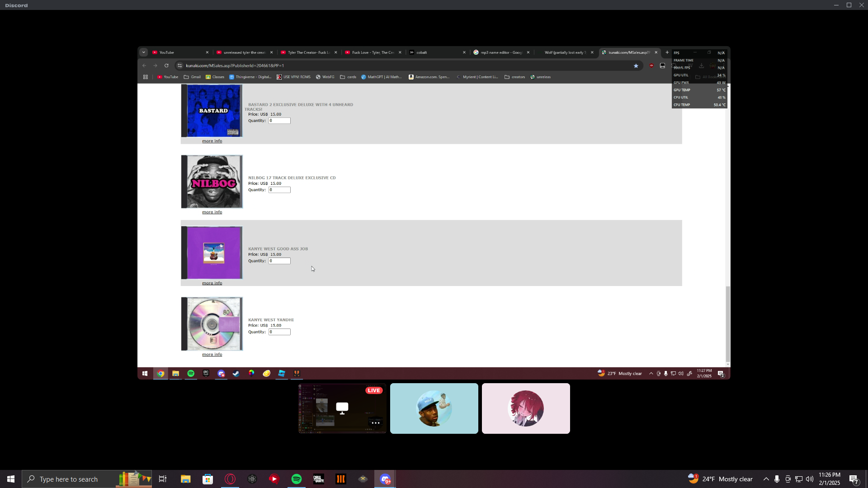The height and width of the screenshot is (488, 868).
Task: Open Opera GX from the bottom taskbar
Action: 230,479
